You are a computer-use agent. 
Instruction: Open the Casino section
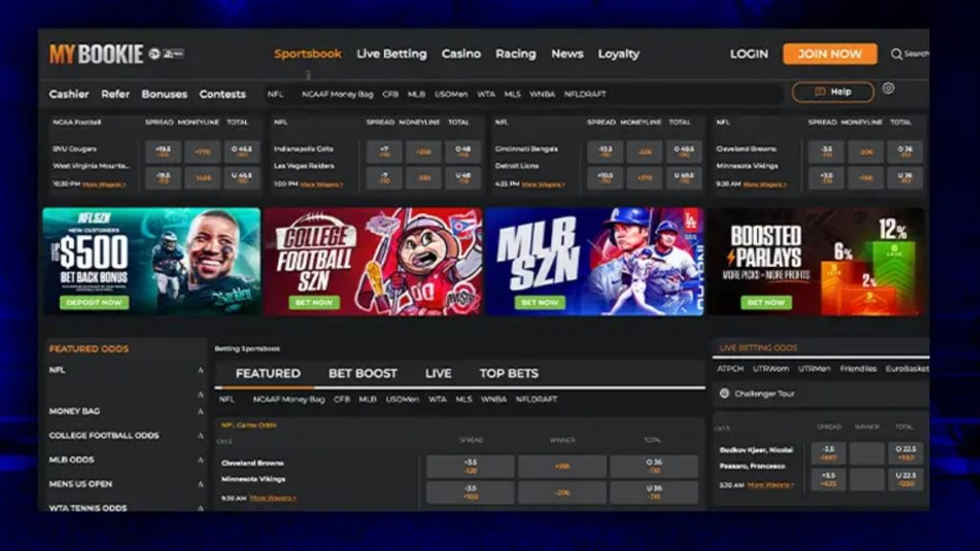pyautogui.click(x=461, y=54)
